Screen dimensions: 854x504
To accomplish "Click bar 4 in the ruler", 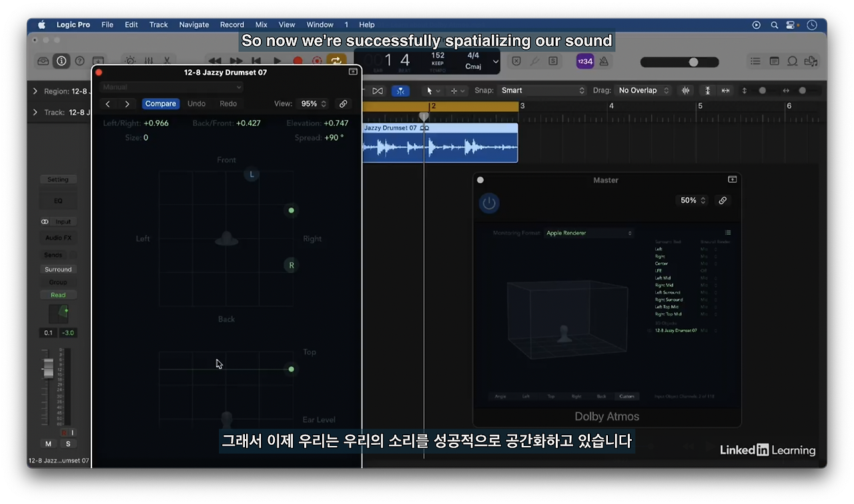I will (611, 106).
